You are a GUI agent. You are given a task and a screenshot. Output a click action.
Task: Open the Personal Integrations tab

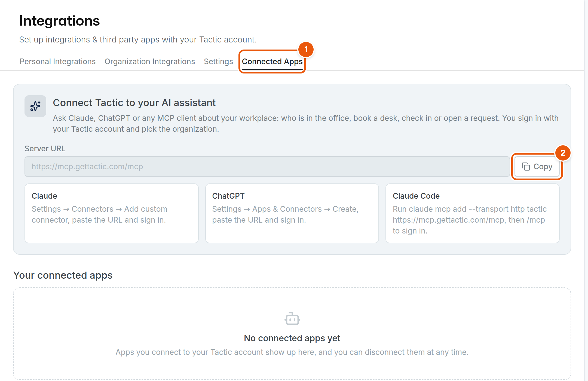57,62
